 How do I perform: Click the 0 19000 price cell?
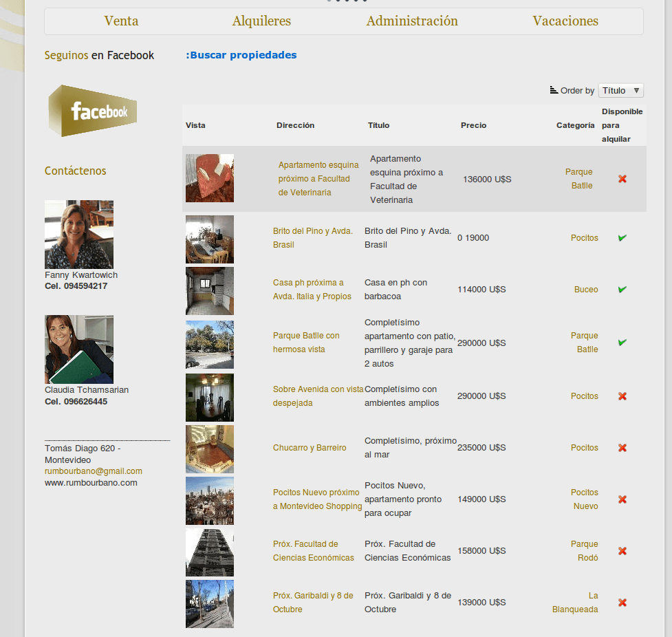coord(473,238)
